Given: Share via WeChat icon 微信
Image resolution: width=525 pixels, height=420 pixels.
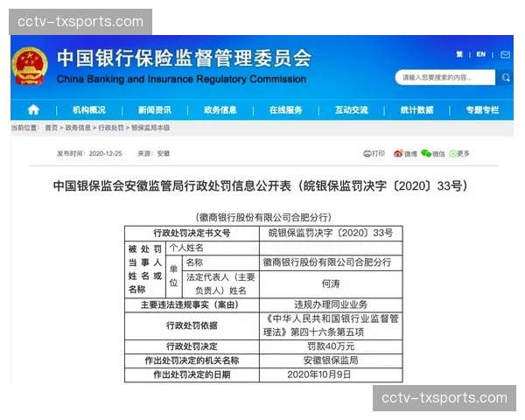Looking at the screenshot, I should [x=433, y=153].
